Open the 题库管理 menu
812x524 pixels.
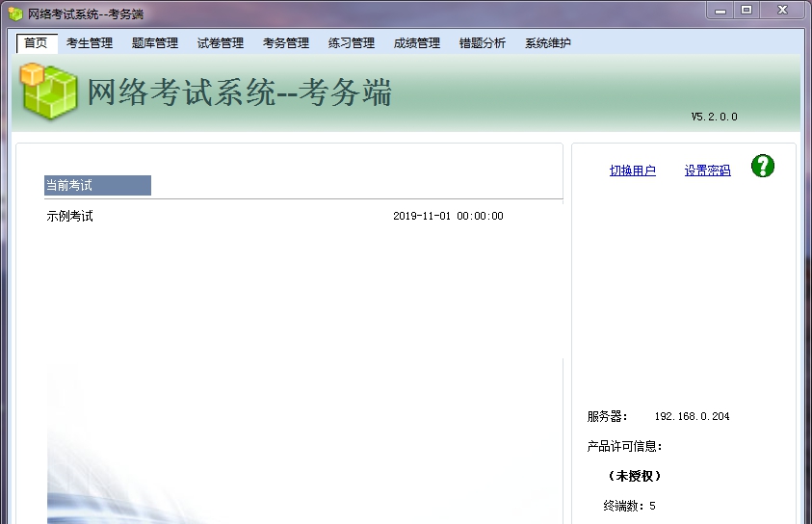tap(155, 43)
